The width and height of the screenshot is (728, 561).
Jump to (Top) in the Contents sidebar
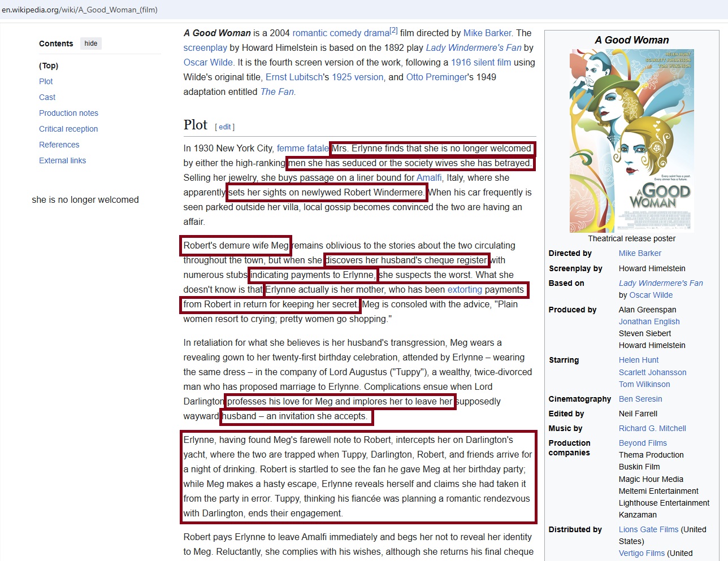click(x=49, y=66)
